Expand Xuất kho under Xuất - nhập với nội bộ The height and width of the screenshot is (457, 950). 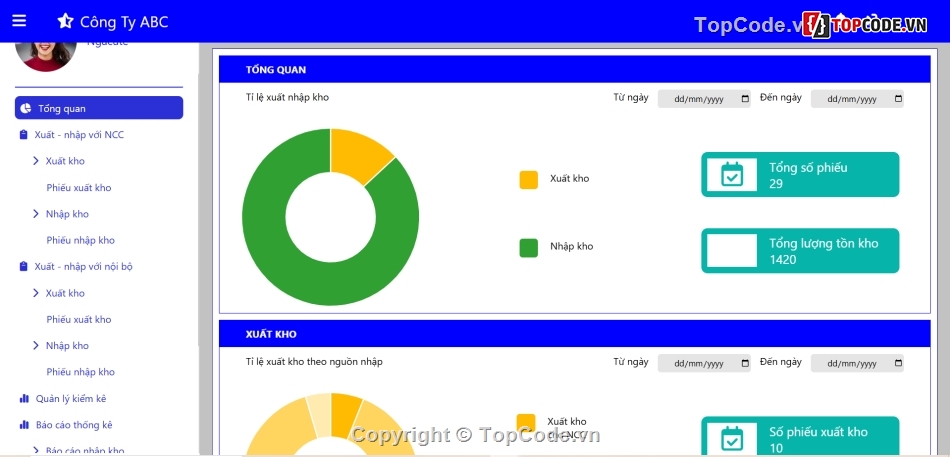65,293
